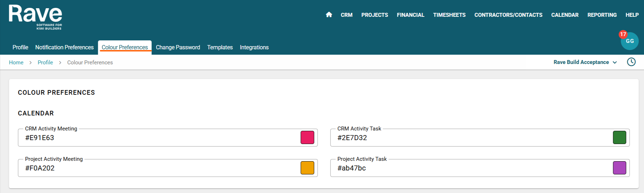Click the Profile breadcrumb link

tap(45, 63)
